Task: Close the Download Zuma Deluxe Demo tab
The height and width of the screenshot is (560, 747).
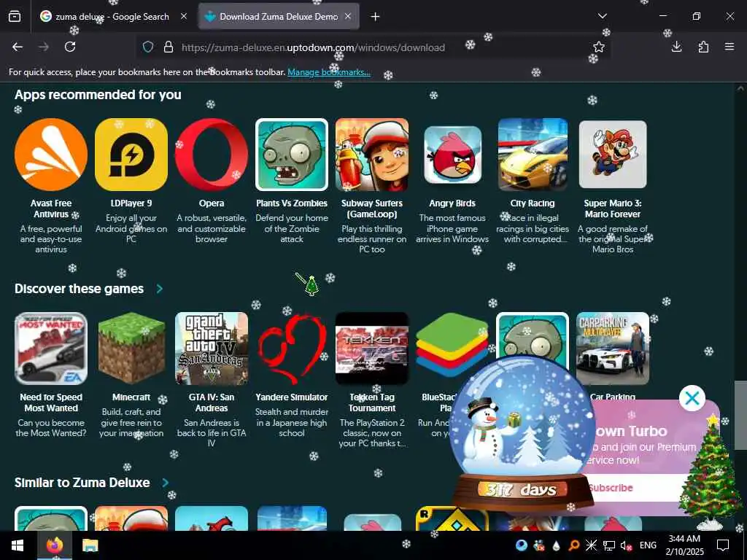Action: click(348, 16)
